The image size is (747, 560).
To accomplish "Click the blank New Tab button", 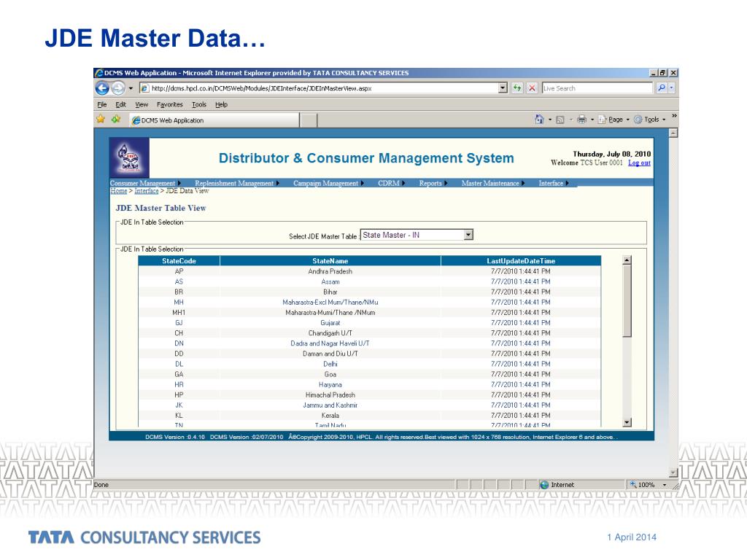I will click(309, 120).
